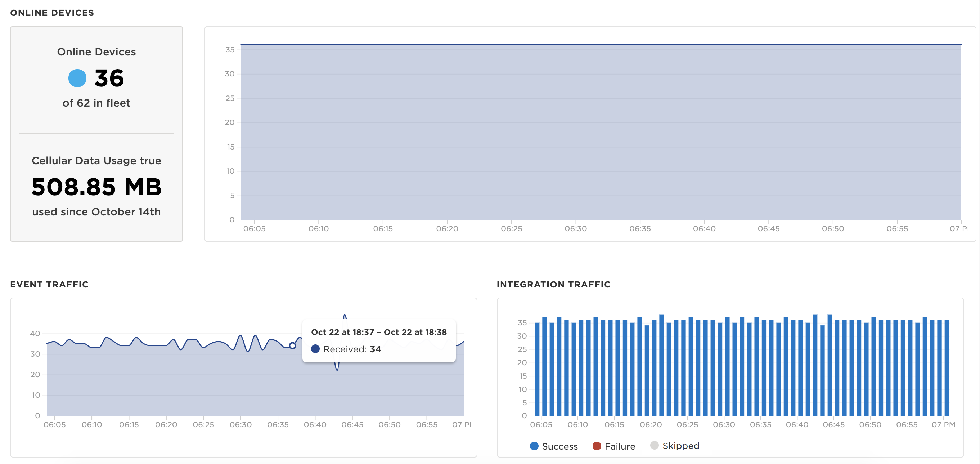Toggle the Skipped legend entry
The image size is (980, 464).
pos(674,446)
